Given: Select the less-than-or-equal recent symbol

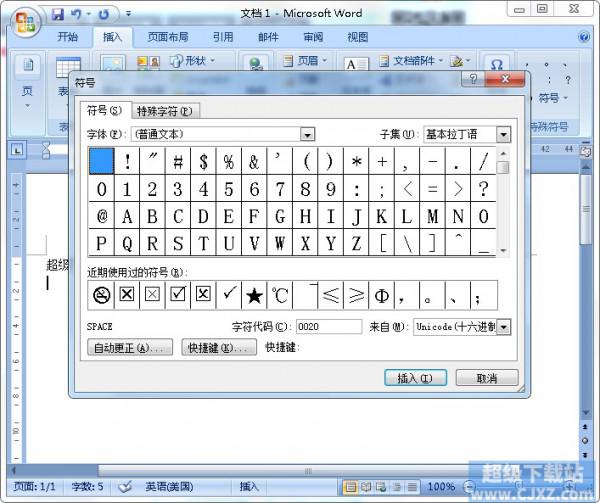Looking at the screenshot, I should click(x=331, y=295).
